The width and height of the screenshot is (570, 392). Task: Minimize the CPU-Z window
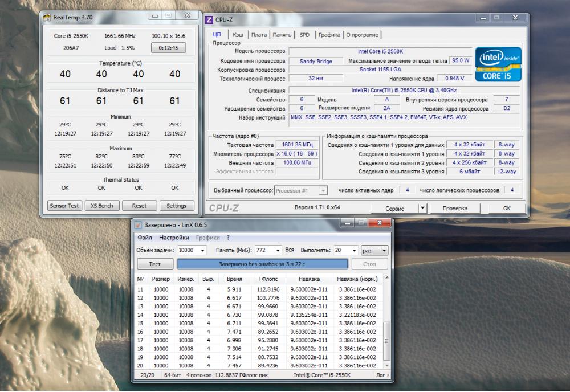coord(483,18)
